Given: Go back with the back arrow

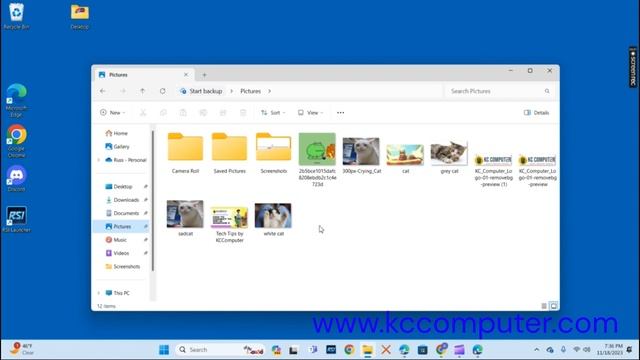Looking at the screenshot, I should (102, 91).
